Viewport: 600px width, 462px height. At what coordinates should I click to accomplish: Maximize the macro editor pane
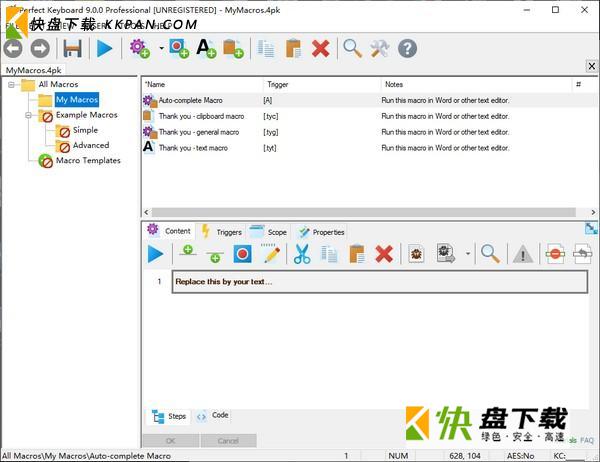[591, 229]
